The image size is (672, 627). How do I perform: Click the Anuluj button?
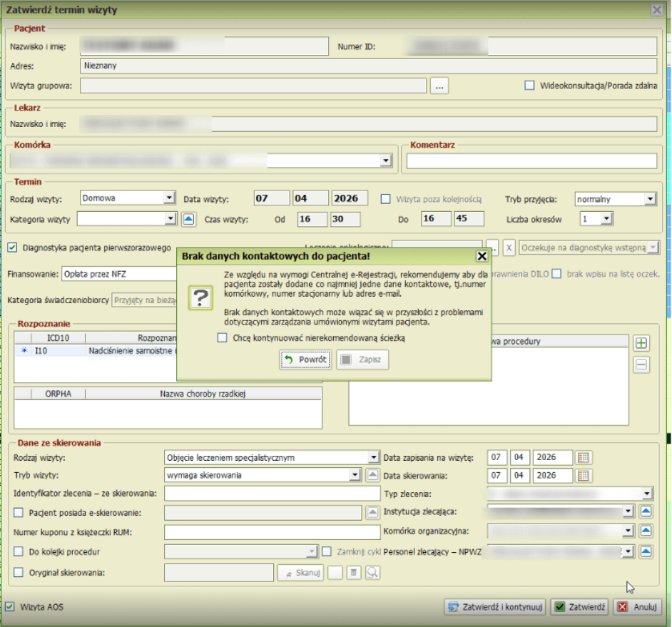point(638,607)
